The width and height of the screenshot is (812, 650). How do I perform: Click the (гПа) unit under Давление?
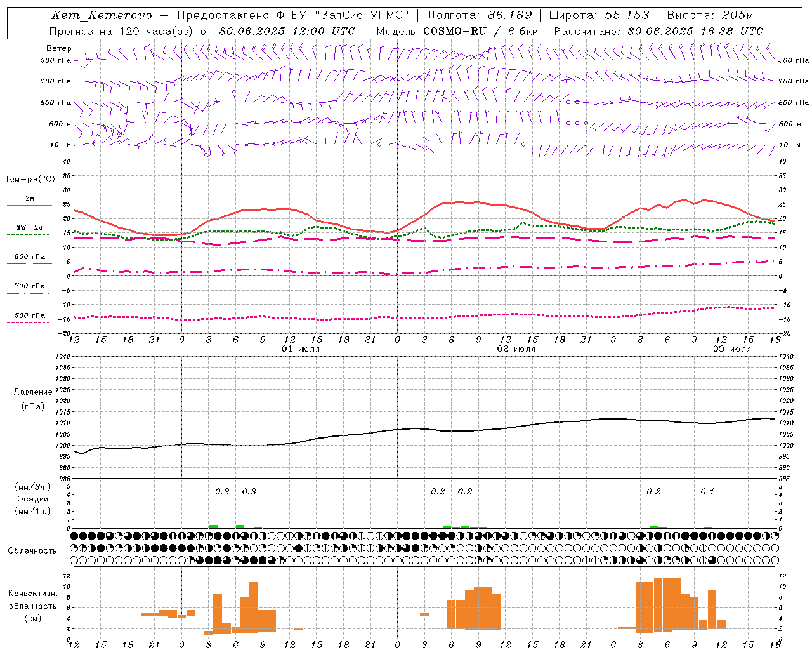click(33, 407)
